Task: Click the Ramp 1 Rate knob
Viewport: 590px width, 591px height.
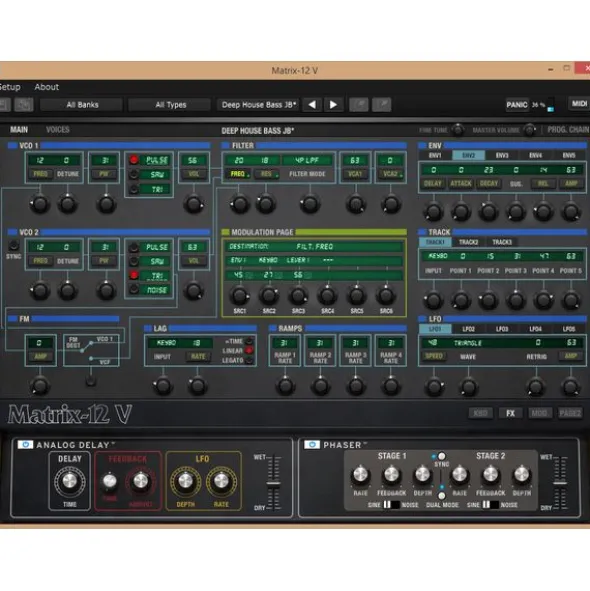Action: 285,386
